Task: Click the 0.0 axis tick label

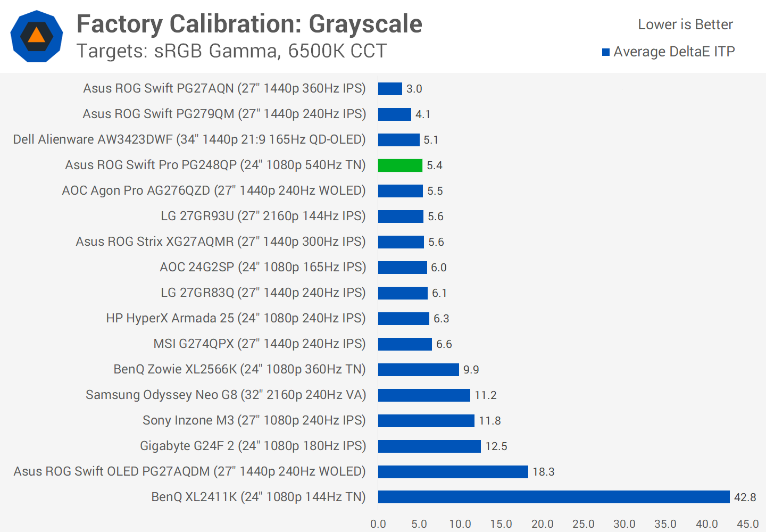Action: tap(378, 524)
